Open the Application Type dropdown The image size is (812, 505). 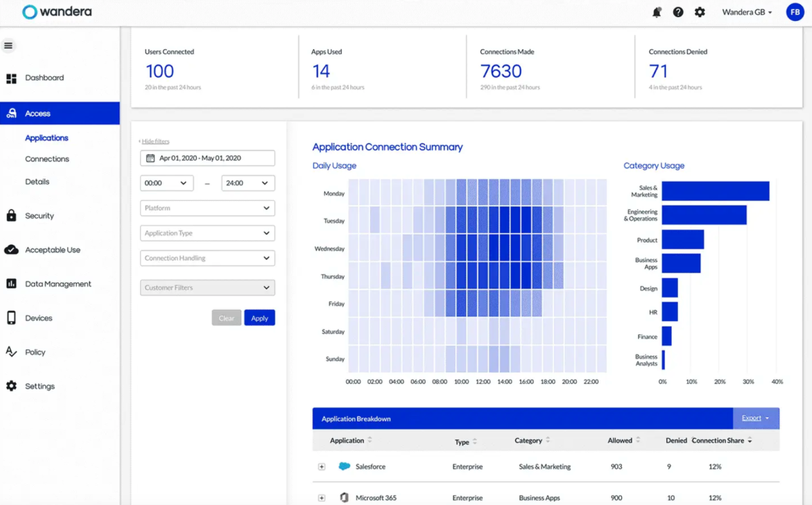tap(207, 233)
